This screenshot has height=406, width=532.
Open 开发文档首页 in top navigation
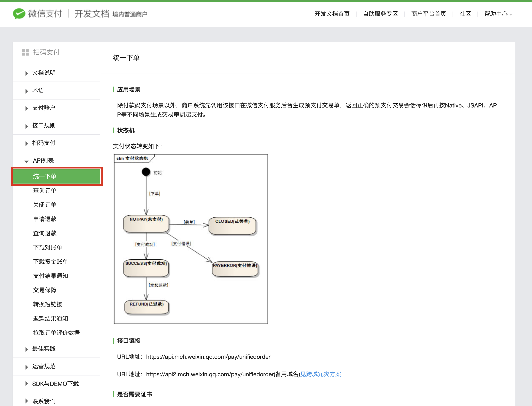coord(332,14)
